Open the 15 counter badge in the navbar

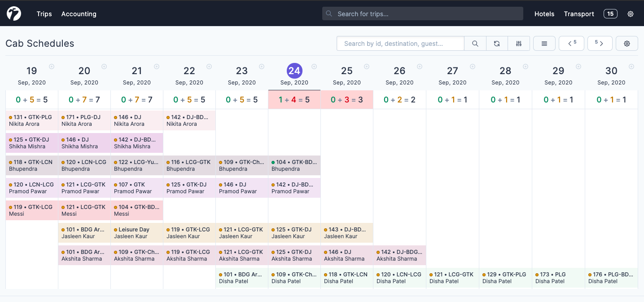tap(610, 13)
